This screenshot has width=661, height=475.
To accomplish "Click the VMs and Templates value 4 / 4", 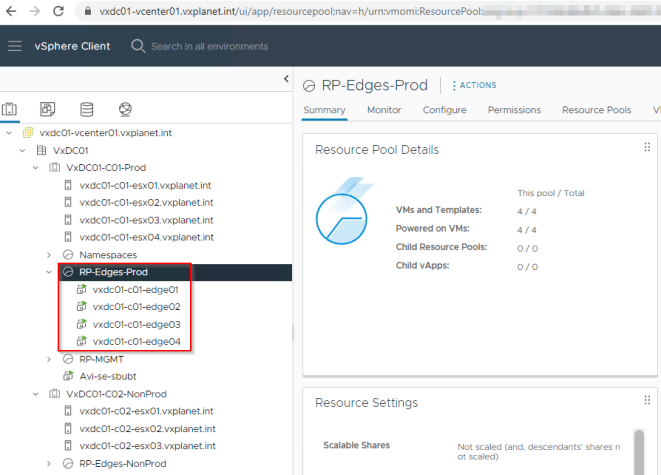I will coord(527,212).
